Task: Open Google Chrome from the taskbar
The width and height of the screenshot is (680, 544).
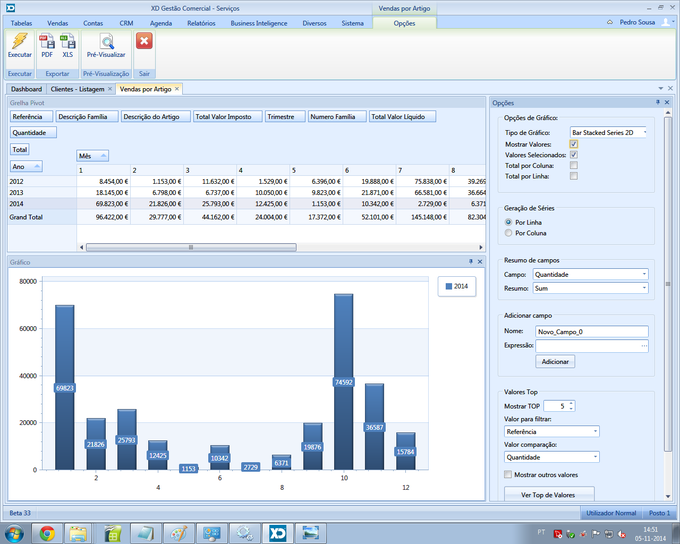Action: tap(47, 532)
